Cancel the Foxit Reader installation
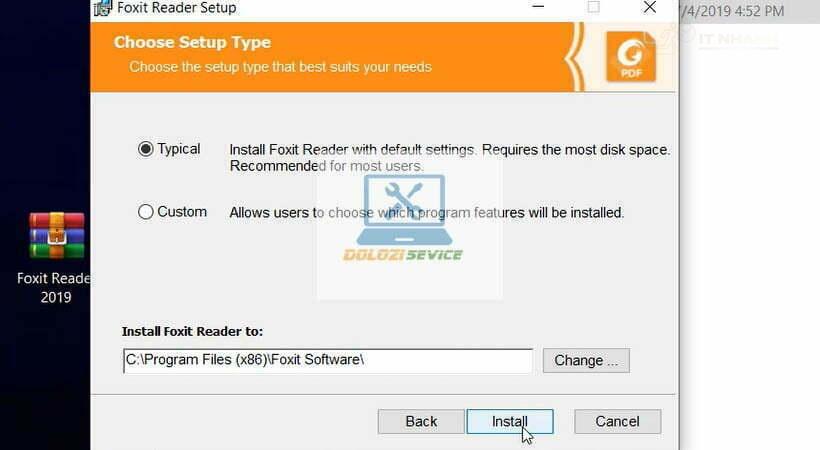This screenshot has height=450, width=820. click(618, 422)
